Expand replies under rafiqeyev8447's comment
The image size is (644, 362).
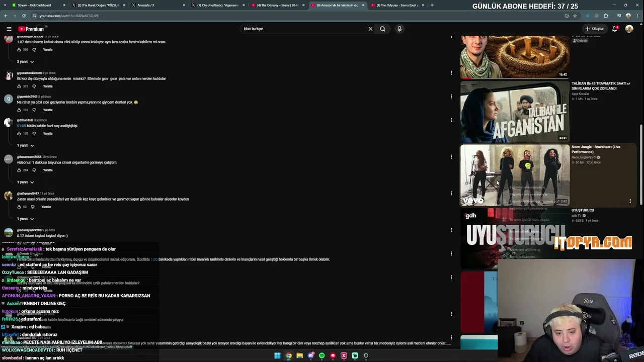25,219
